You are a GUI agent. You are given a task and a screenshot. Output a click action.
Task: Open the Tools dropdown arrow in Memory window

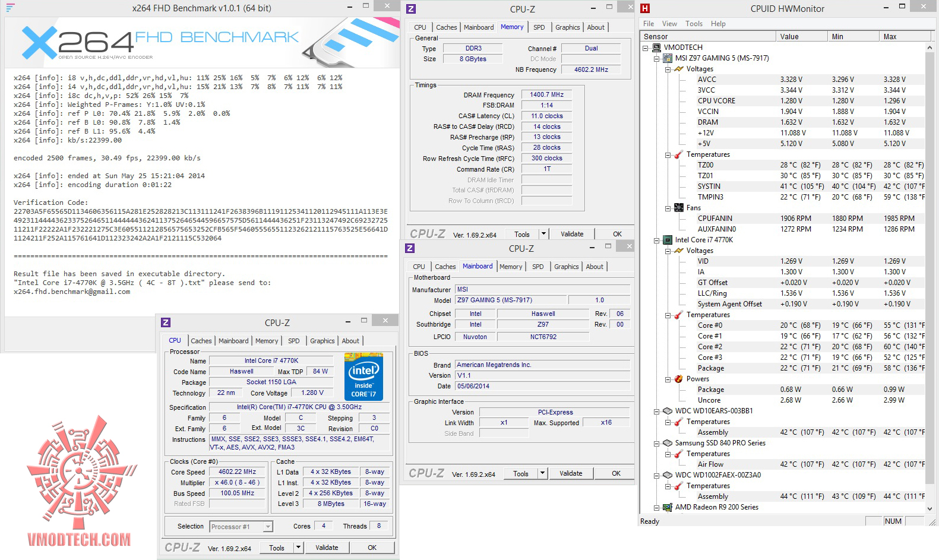coord(543,234)
